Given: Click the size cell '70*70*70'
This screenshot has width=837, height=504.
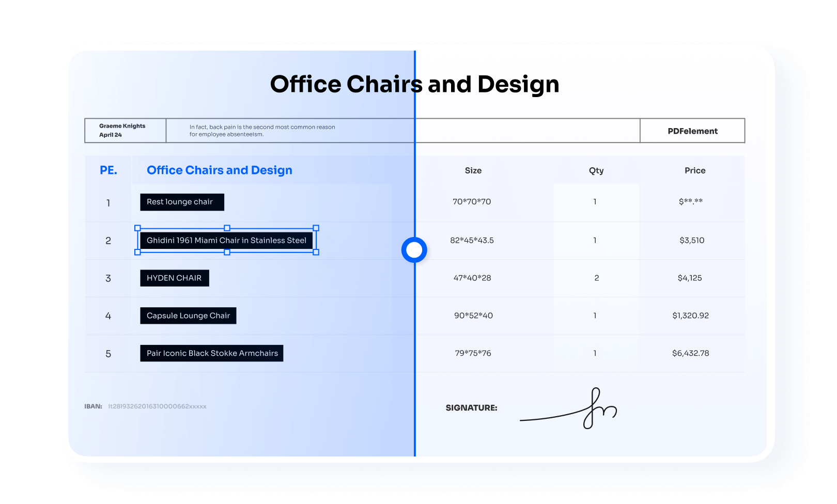Looking at the screenshot, I should pos(472,201).
